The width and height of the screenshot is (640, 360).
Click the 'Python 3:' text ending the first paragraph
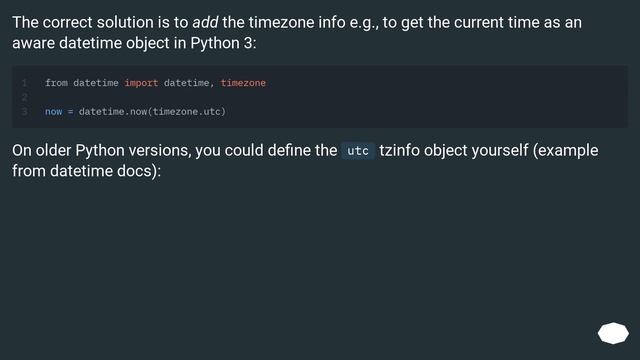(x=223, y=43)
